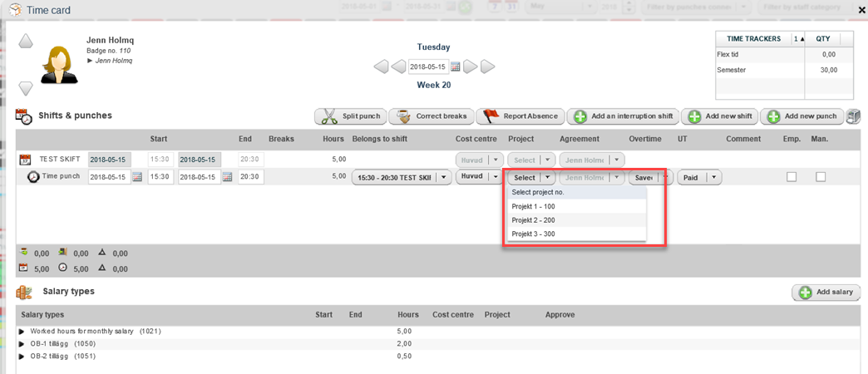Viewport: 868px width, 374px height.
Task: Click Report Absence button
Action: 520,116
